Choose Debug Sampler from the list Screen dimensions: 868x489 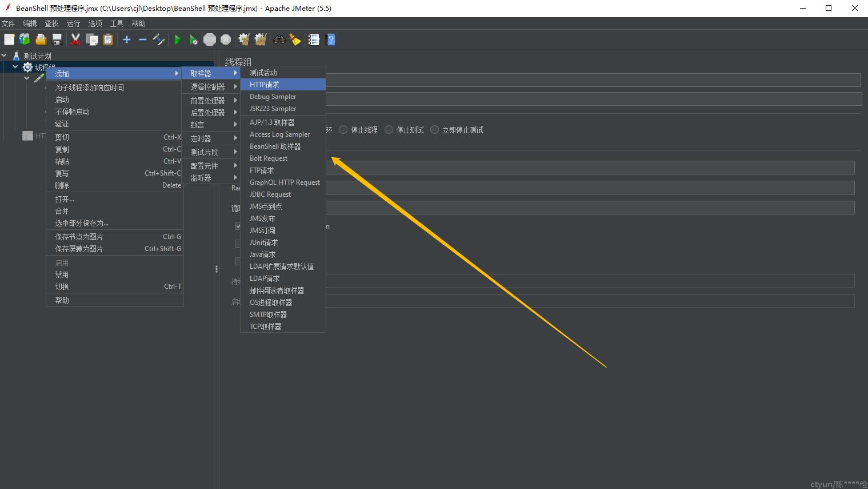coord(283,97)
